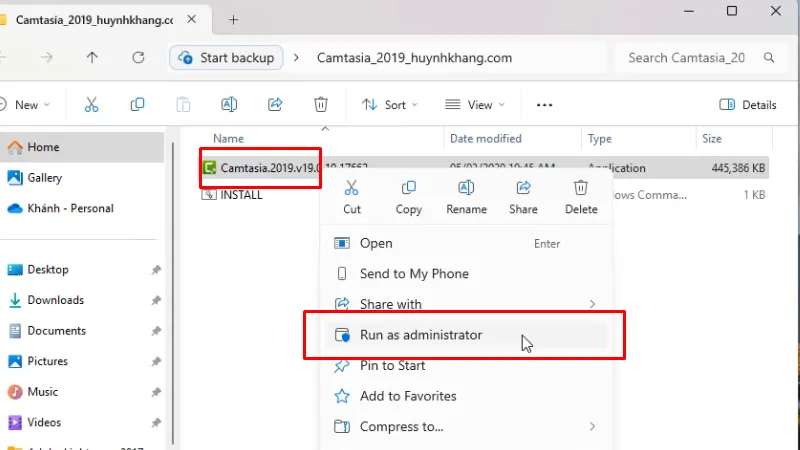Click the toolbar scissors Cut icon

click(92, 105)
